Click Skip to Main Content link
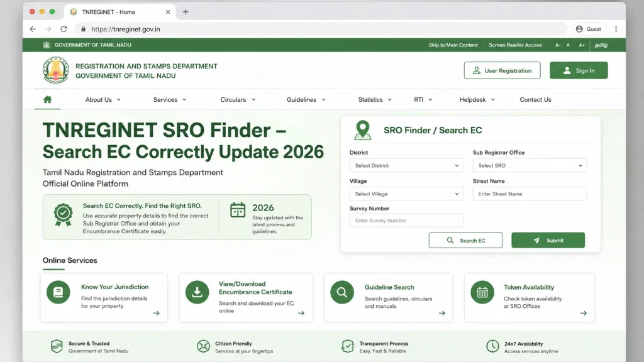Viewport: 644px width, 362px height. [453, 45]
